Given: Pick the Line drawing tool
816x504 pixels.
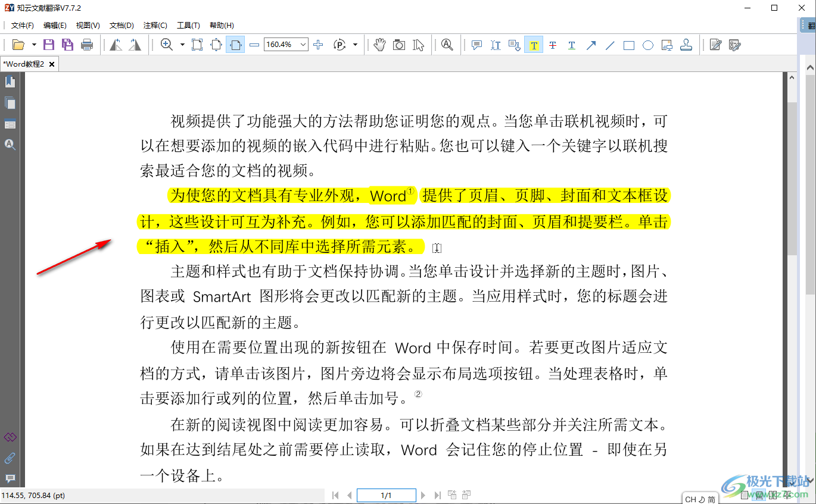Looking at the screenshot, I should [x=610, y=45].
